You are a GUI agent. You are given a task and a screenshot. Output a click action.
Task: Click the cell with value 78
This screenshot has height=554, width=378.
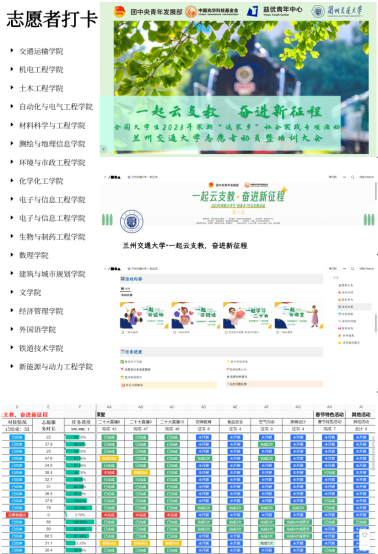click(x=48, y=508)
